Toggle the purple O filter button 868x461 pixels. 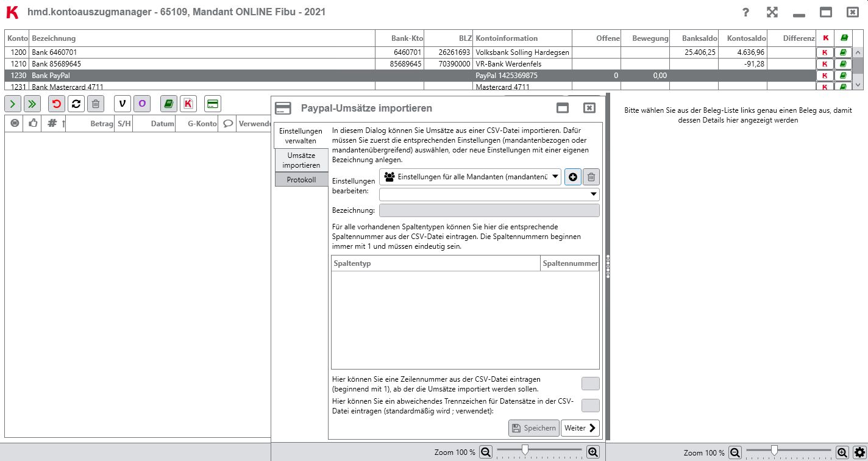(x=142, y=104)
